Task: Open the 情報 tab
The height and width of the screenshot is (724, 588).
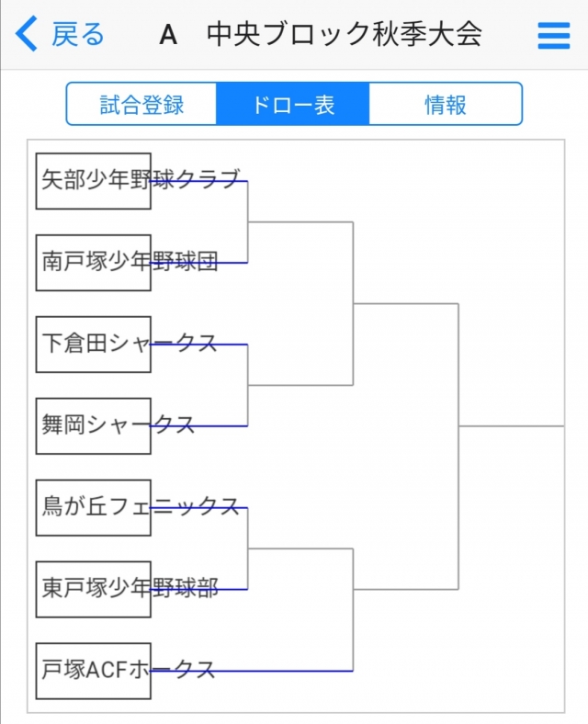Action: 445,104
